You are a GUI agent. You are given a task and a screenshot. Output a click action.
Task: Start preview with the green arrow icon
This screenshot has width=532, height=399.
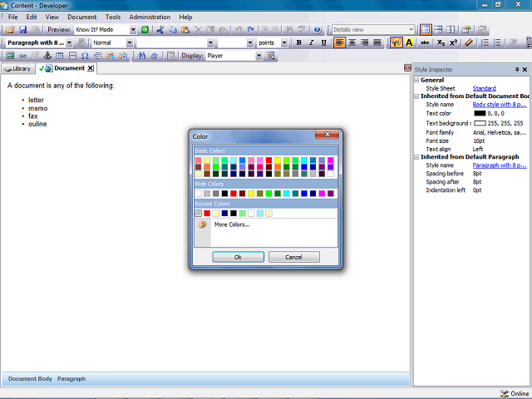[x=145, y=30]
